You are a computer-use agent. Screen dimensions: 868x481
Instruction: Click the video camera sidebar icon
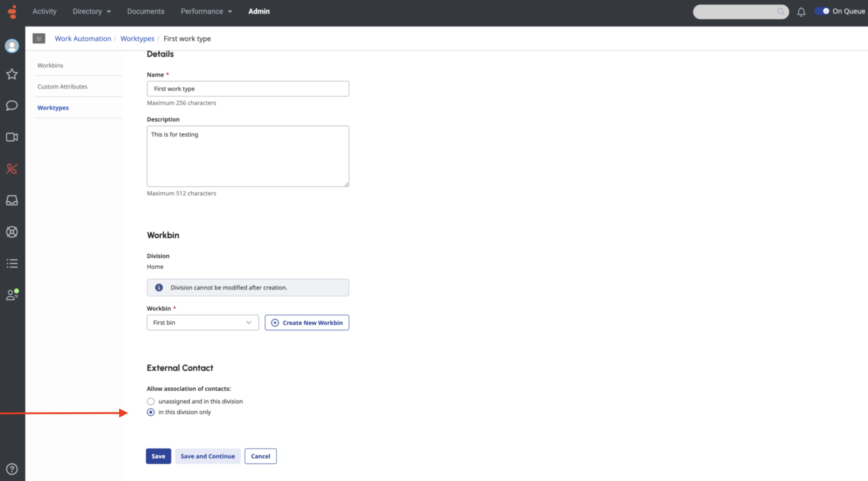[12, 137]
